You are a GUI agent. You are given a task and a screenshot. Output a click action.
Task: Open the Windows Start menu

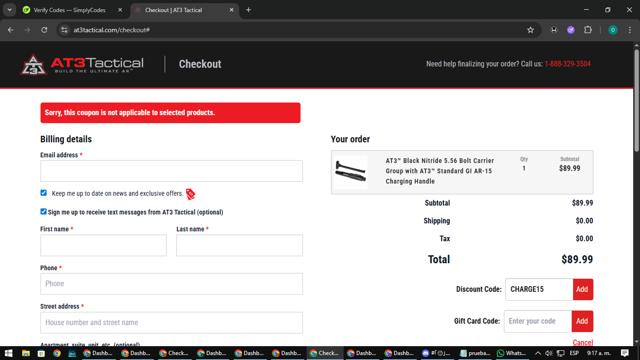point(8,353)
